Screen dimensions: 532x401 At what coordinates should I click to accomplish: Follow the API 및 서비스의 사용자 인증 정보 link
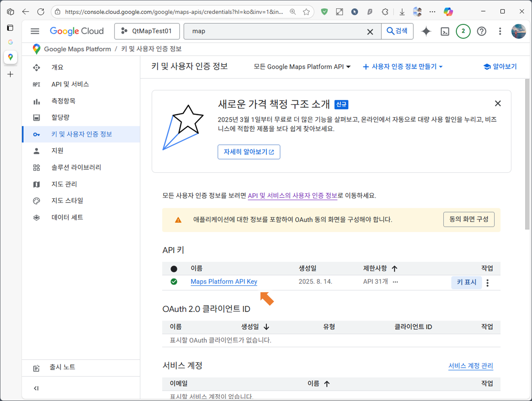293,196
